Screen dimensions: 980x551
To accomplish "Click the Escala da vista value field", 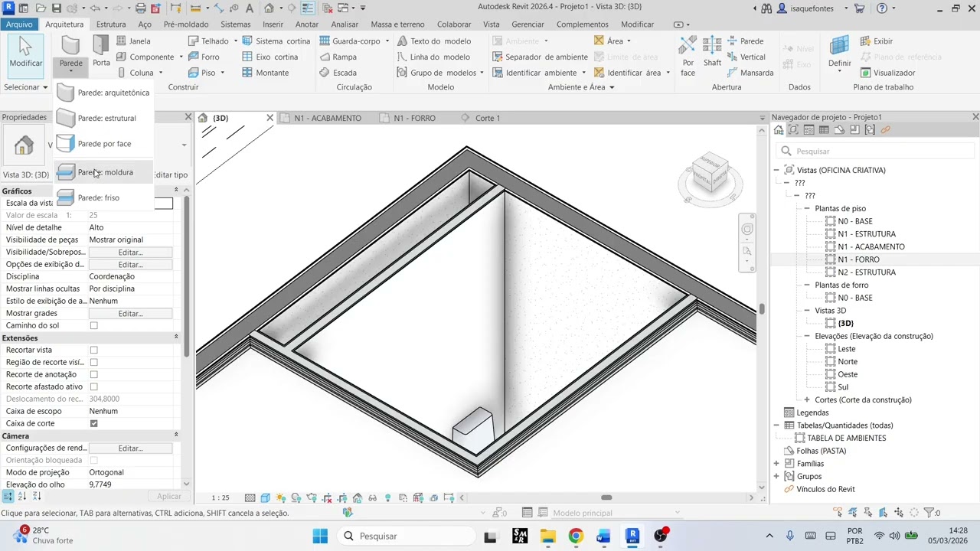I will point(131,203).
